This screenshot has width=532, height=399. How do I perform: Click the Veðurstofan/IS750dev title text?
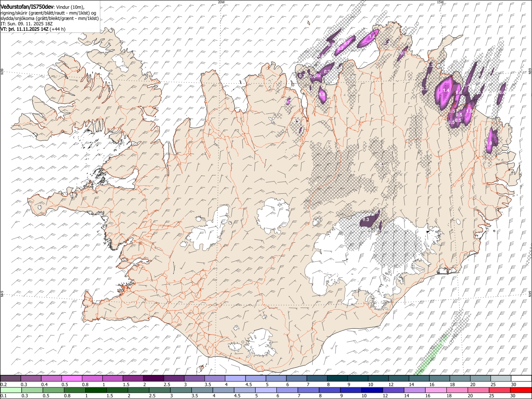click(x=27, y=6)
